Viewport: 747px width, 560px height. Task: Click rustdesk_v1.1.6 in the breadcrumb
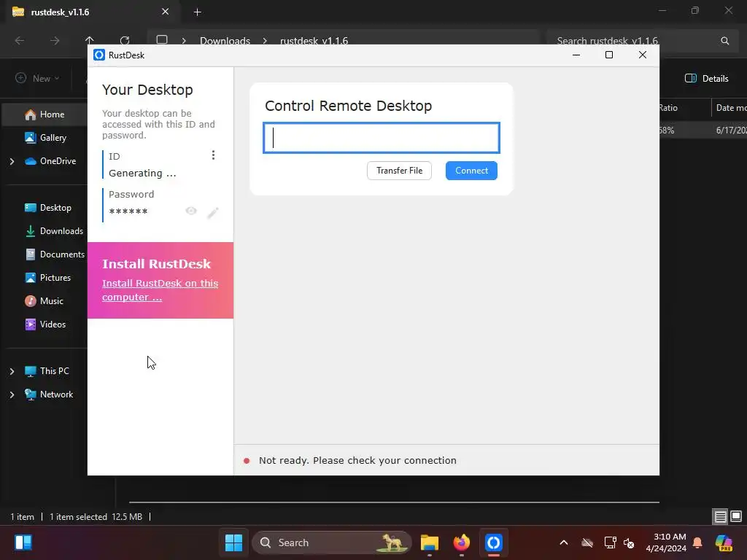[x=314, y=41]
